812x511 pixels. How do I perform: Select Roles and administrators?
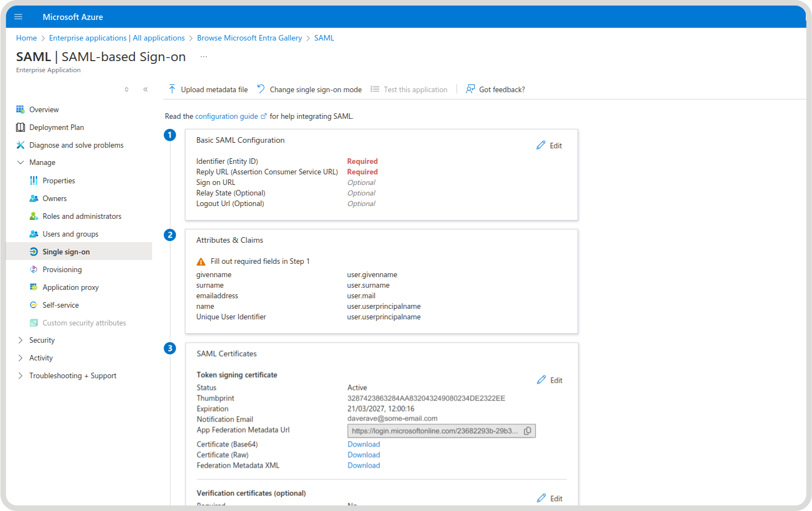point(82,216)
